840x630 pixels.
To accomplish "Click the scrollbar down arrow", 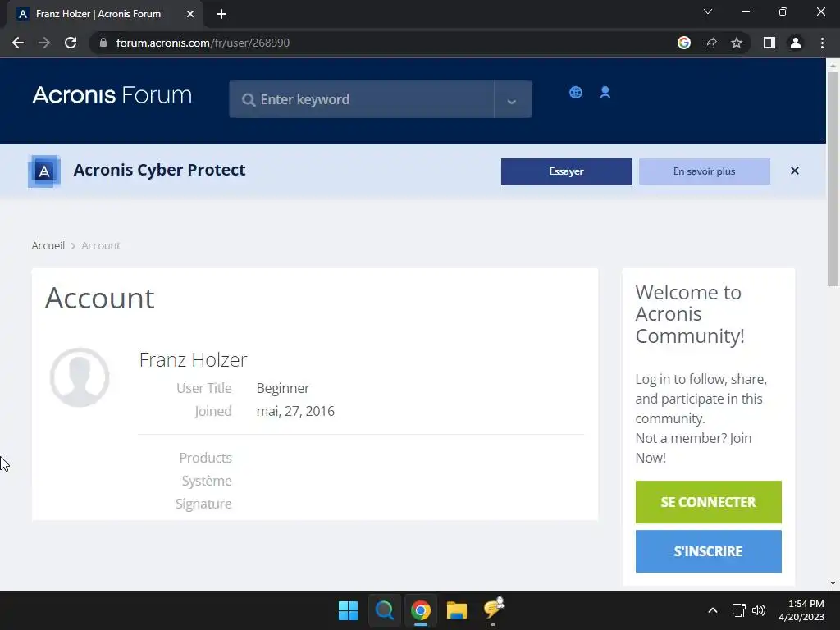I will [x=833, y=583].
